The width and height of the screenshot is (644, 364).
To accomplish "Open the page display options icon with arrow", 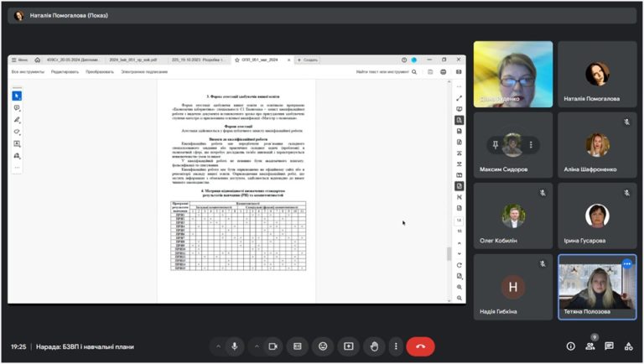I will tap(460, 276).
